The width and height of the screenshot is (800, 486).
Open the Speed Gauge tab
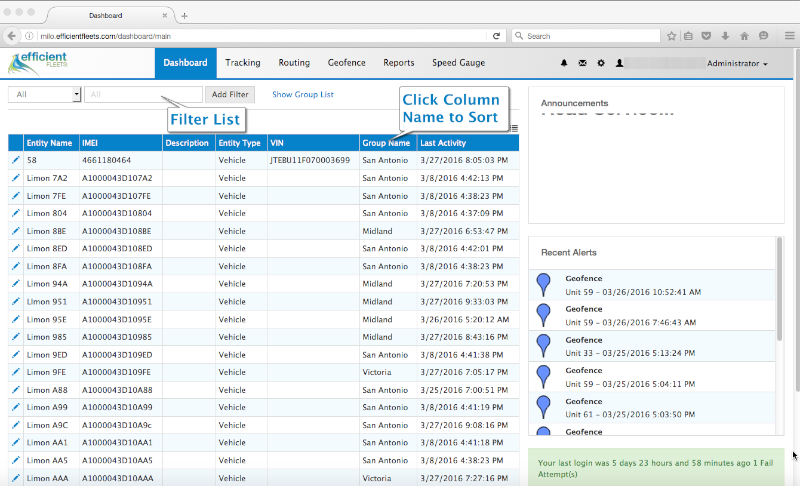(x=459, y=63)
